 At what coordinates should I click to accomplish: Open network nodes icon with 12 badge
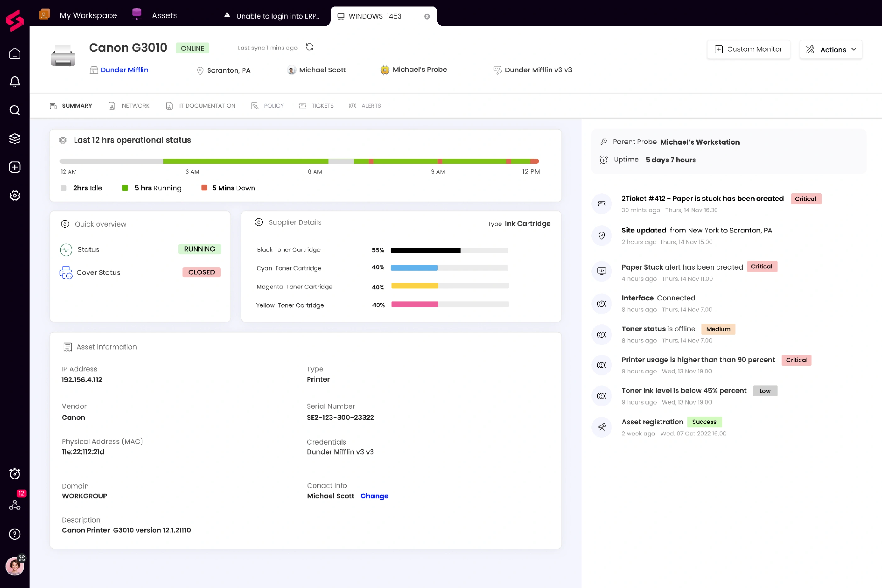[x=14, y=505]
